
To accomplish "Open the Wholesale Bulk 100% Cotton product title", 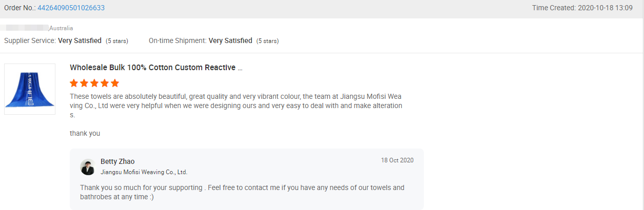I will 156,68.
